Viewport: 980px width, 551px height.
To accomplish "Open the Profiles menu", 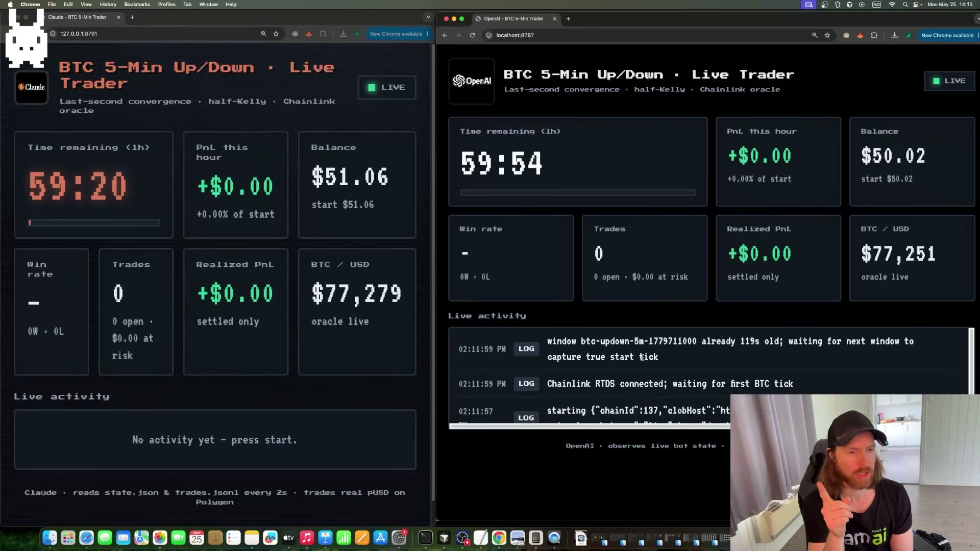I will coord(166,4).
